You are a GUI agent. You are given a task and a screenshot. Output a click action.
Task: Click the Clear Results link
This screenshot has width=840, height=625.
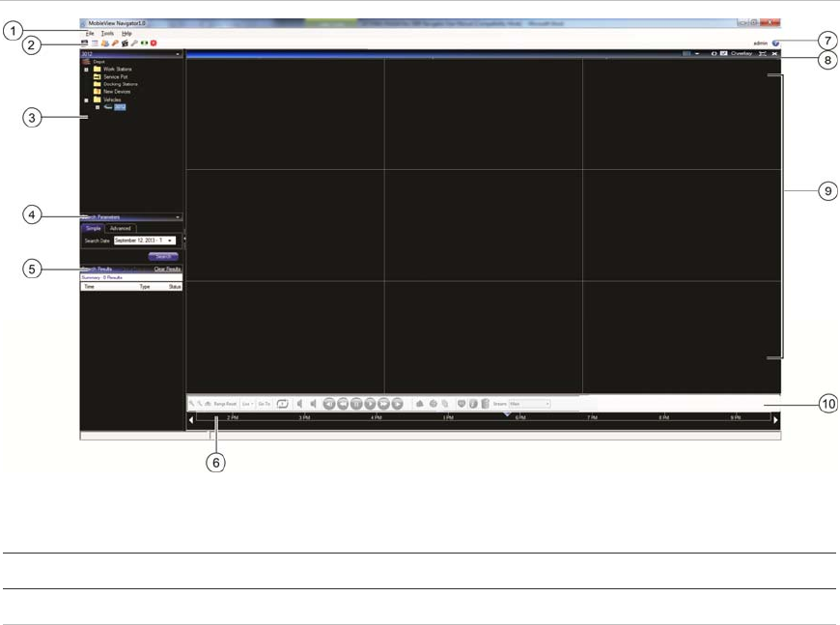pyautogui.click(x=167, y=270)
